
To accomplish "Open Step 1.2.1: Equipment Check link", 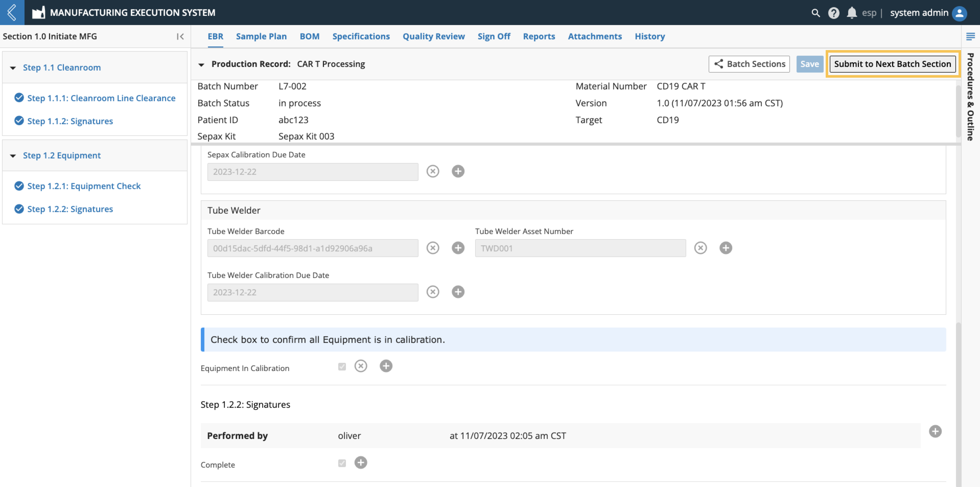I will [84, 186].
